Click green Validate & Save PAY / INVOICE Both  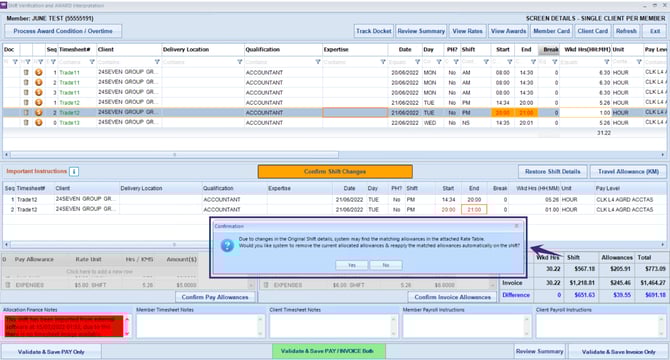click(x=329, y=351)
